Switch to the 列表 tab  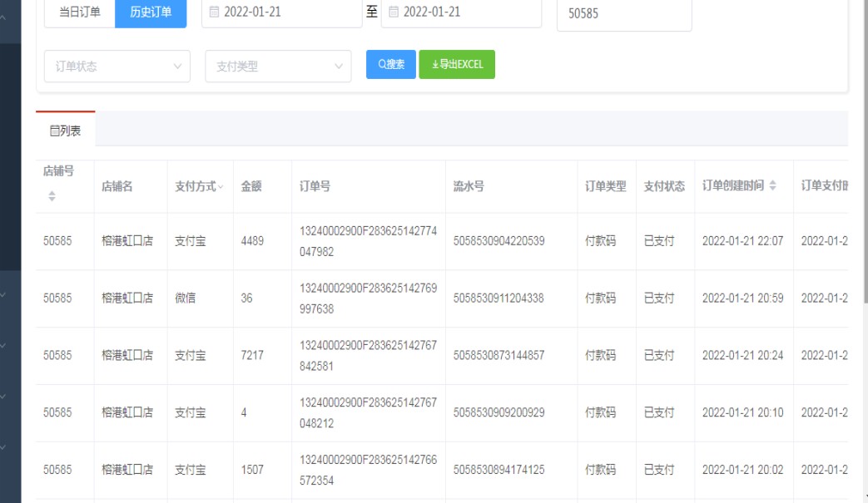click(x=66, y=131)
